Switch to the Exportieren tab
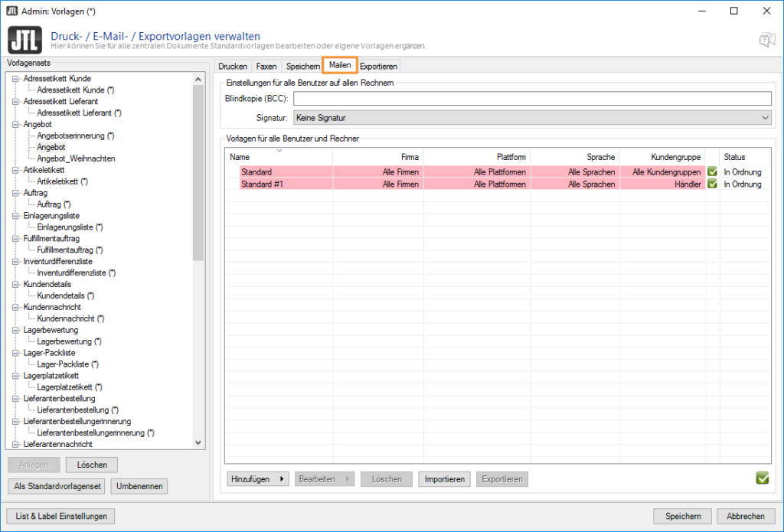Screen dimensions: 784x532 378,67
